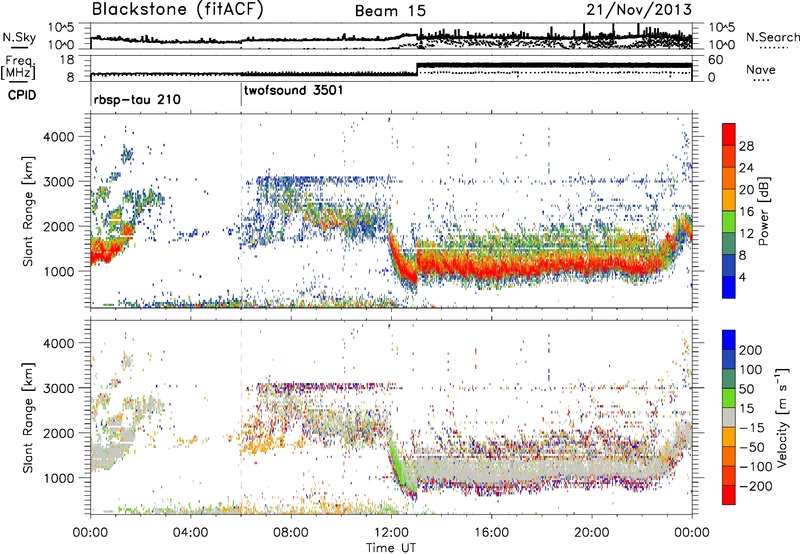Viewport: 800px width, 554px height.
Task: Click the 'Freq. [MHz]' axis label
Action: point(19,68)
